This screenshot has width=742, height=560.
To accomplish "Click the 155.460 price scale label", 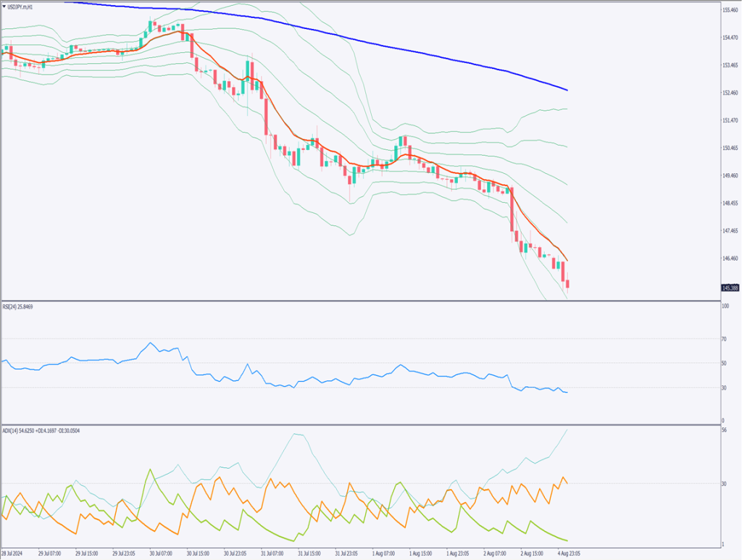I will tap(730, 10).
